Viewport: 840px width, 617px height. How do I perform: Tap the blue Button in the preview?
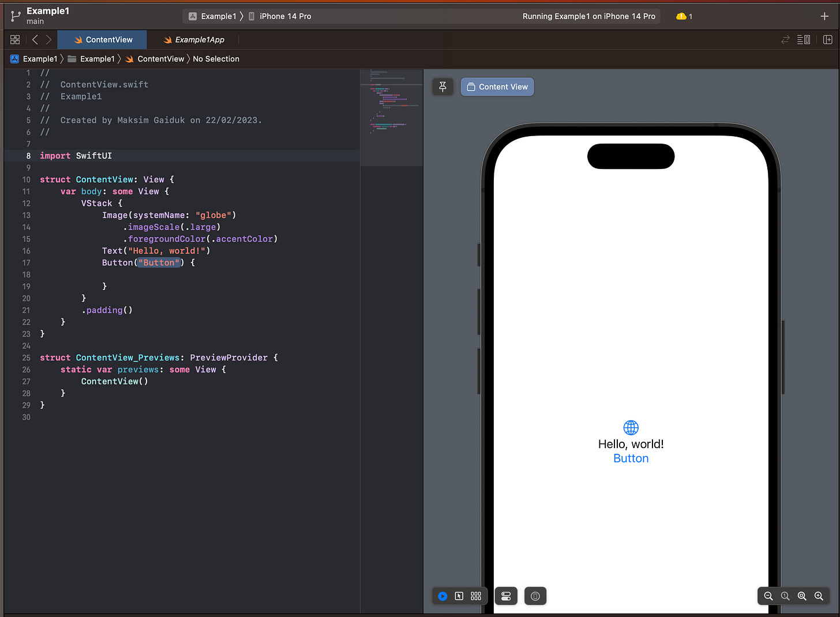point(631,458)
